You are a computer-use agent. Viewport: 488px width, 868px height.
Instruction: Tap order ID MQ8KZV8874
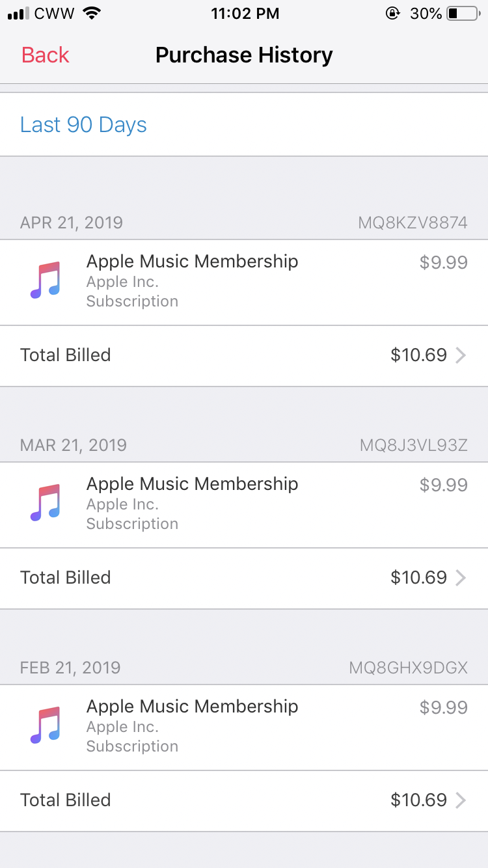(x=413, y=223)
